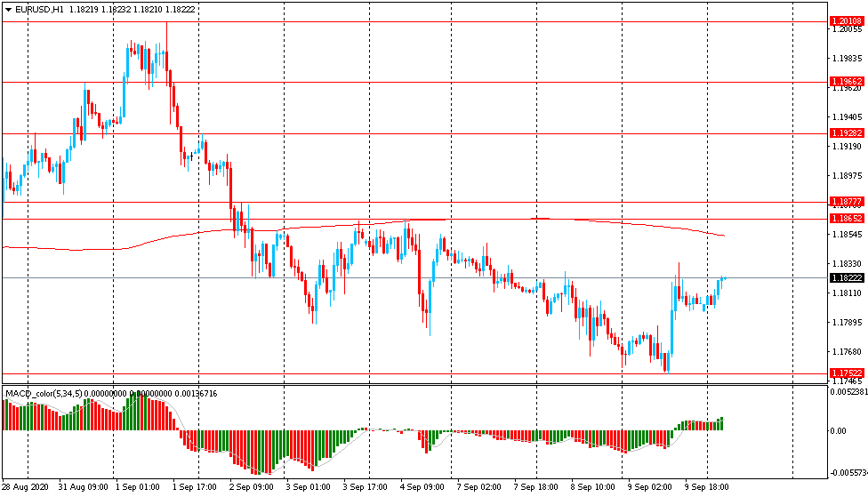Click the 3 Sep 01:00 time label
This screenshot has height=497, width=868.
click(308, 487)
